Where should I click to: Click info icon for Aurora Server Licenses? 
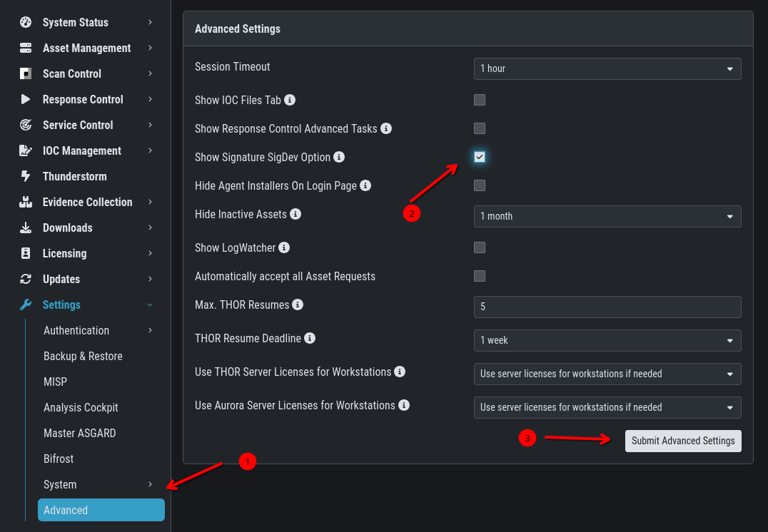403,405
